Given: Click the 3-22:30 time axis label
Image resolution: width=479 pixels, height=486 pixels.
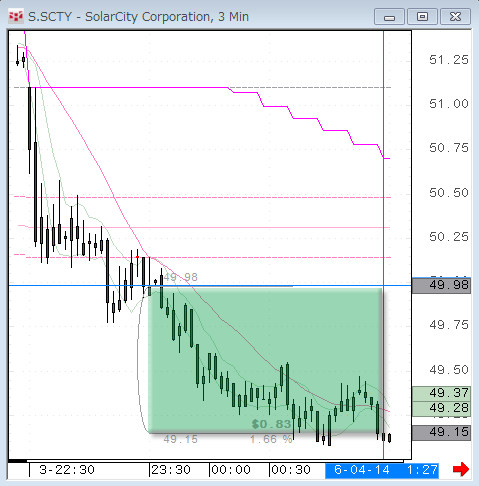Looking at the screenshot, I should point(67,470).
